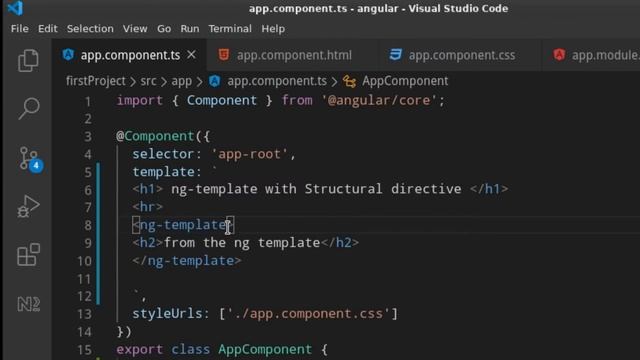Open the Edit menu
The width and height of the screenshot is (640, 360).
48,29
